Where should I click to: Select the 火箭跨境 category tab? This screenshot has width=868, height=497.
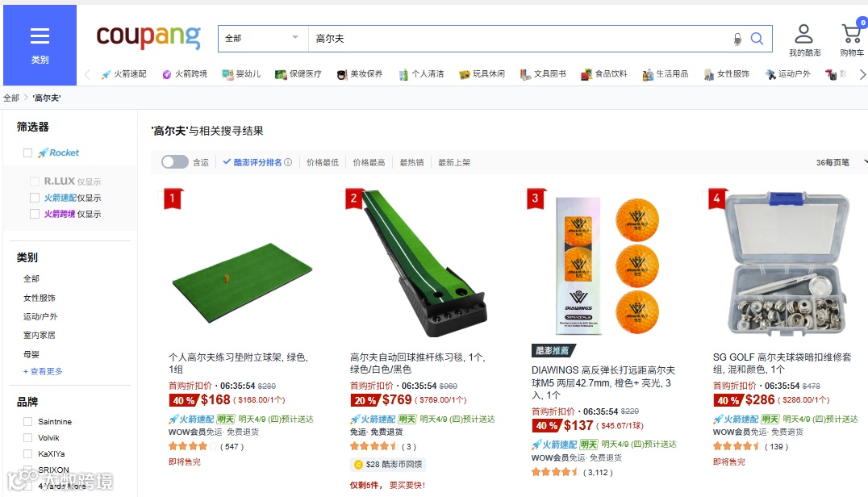point(185,74)
